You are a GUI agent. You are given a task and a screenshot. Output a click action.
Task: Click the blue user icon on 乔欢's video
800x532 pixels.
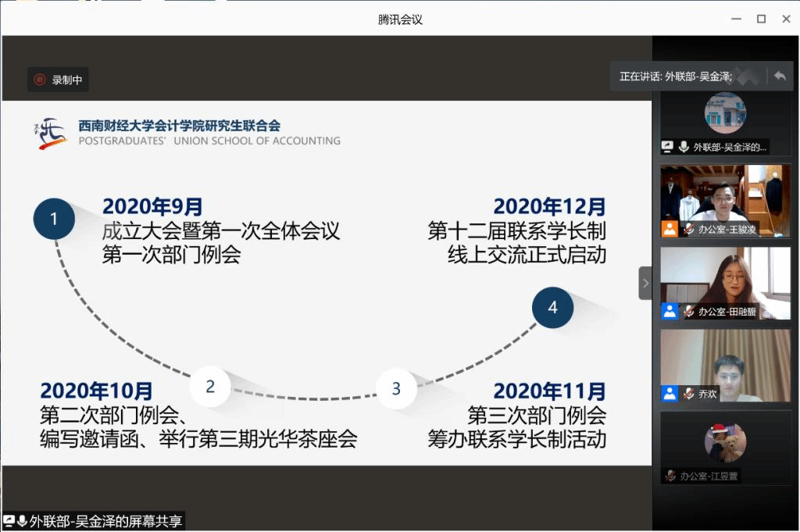(x=670, y=394)
